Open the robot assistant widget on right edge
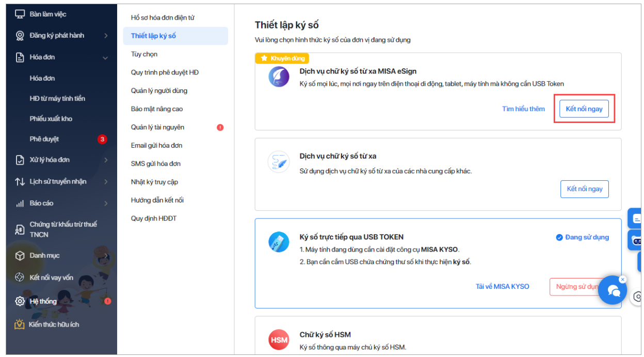 pyautogui.click(x=636, y=240)
